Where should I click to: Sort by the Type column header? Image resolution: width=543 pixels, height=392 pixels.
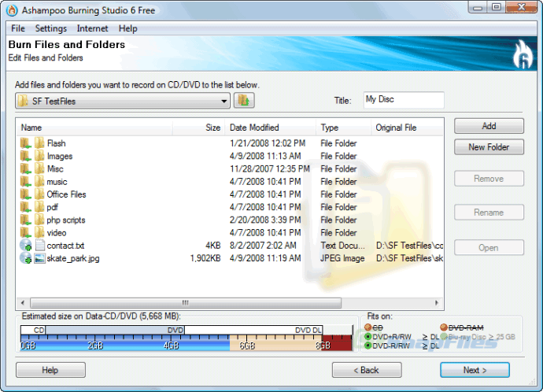point(343,128)
